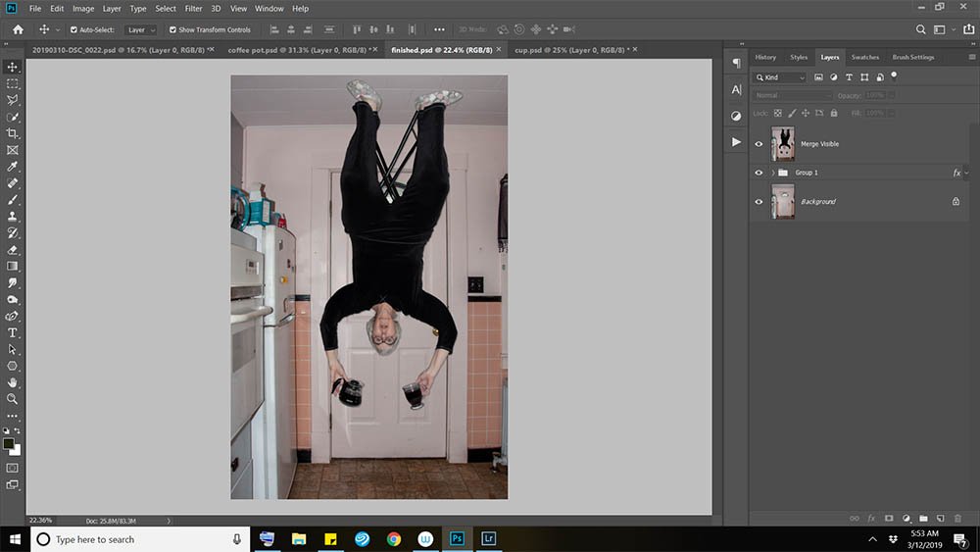Open the Image menu
The width and height of the screenshot is (980, 552).
pos(83,9)
